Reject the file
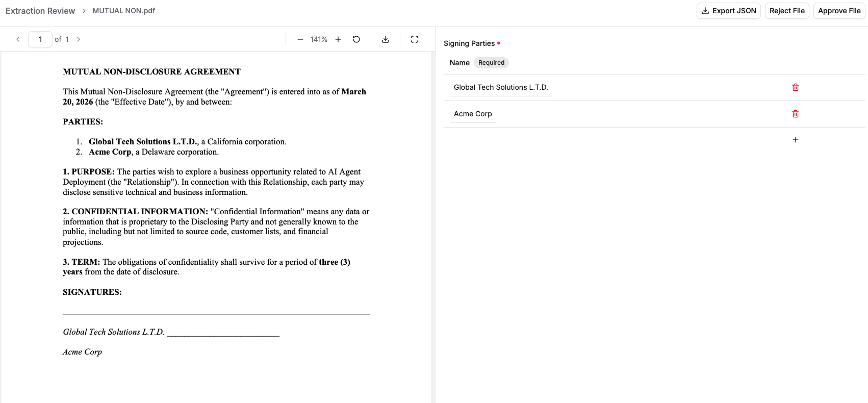 click(786, 11)
